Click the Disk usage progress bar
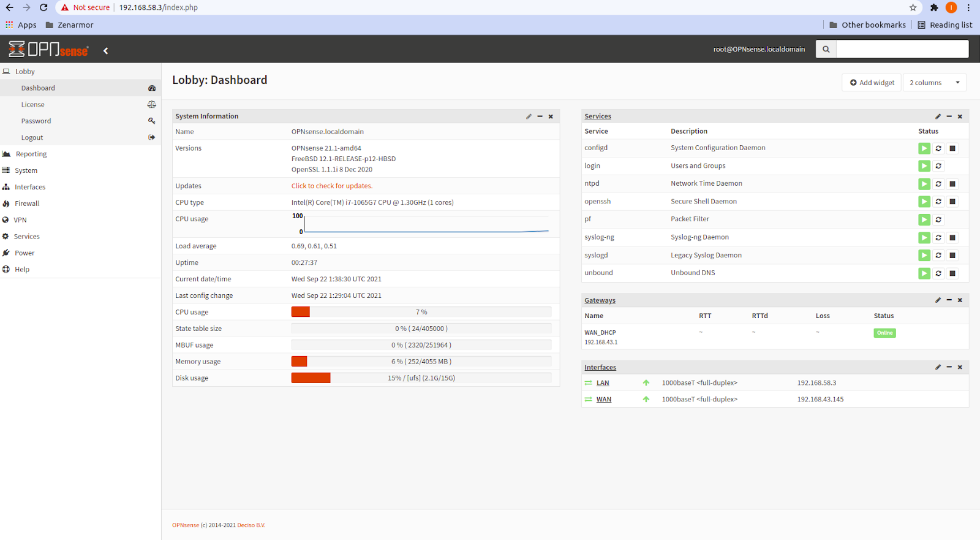This screenshot has height=540, width=980. (x=421, y=378)
